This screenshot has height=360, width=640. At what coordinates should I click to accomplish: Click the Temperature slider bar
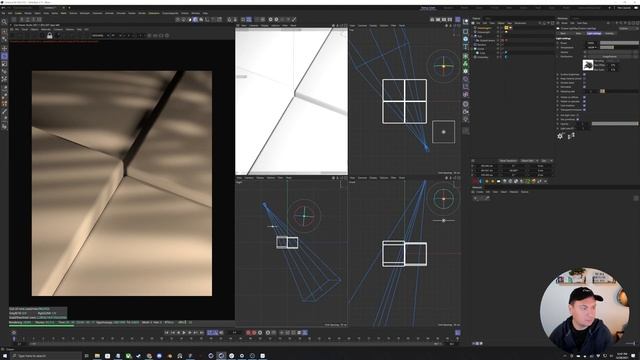coord(619,47)
